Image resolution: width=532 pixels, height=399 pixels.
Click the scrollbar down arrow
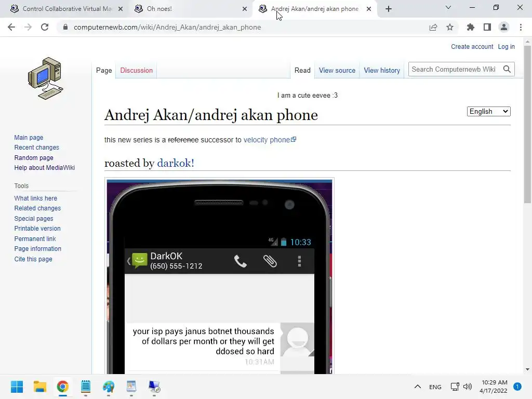[527, 369]
